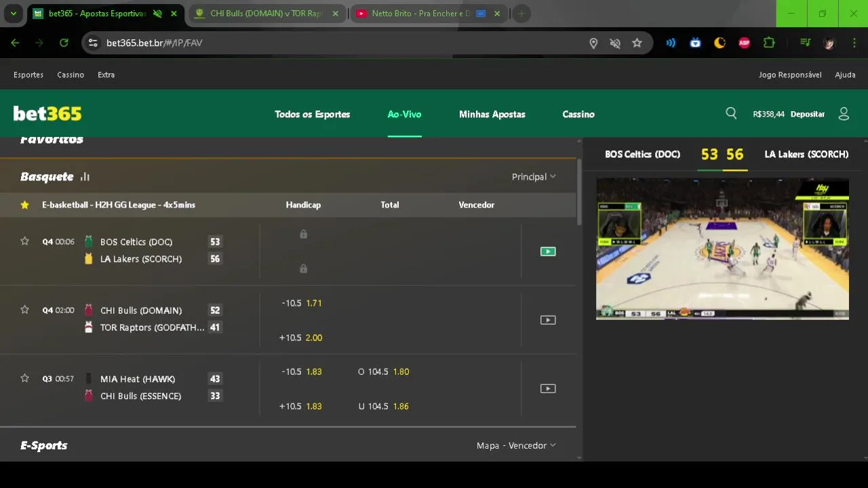868x488 pixels.
Task: Bookmark page with star icon in address bar
Action: click(x=637, y=43)
